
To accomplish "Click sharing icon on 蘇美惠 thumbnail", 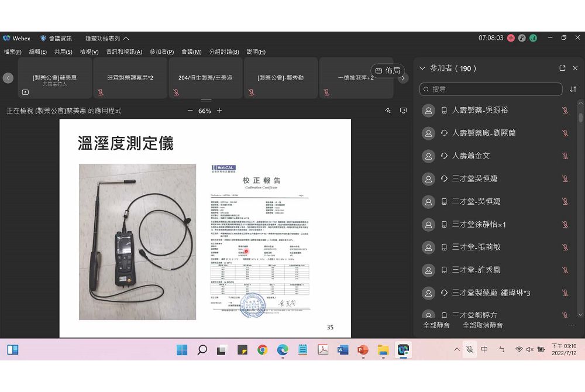I will [x=25, y=92].
